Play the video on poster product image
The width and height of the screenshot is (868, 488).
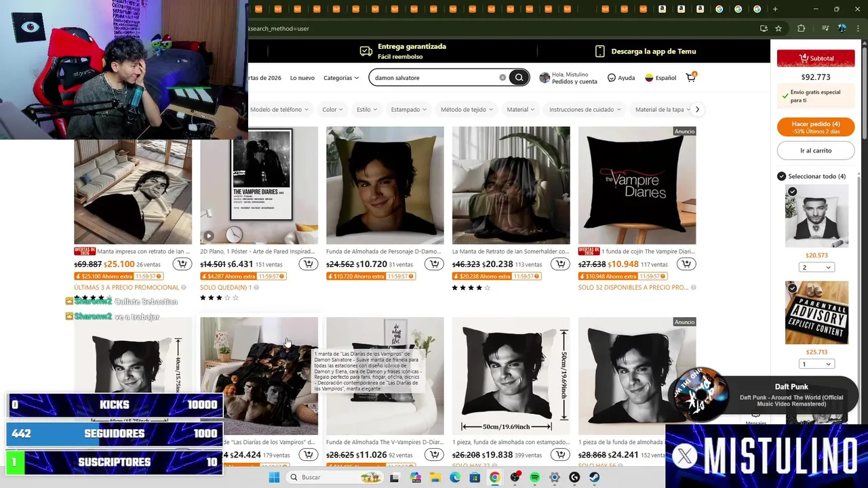point(209,236)
